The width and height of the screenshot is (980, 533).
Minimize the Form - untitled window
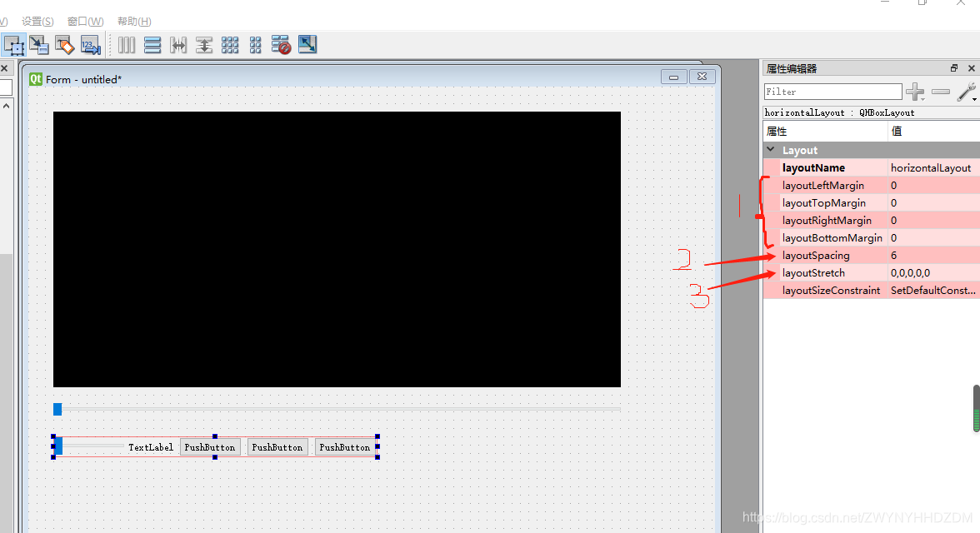[x=673, y=77]
